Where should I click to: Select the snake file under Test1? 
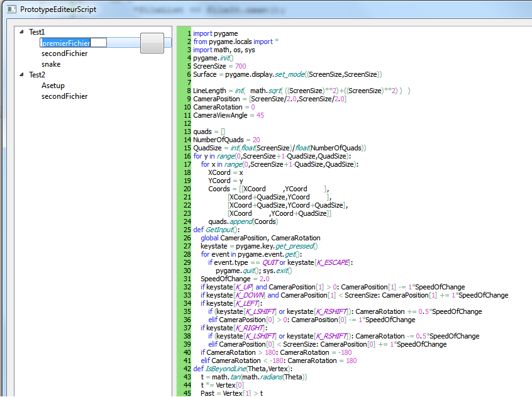pos(51,64)
